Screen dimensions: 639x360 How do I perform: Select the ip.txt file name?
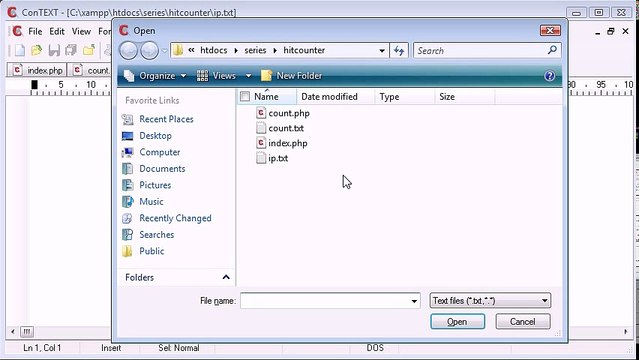278,158
